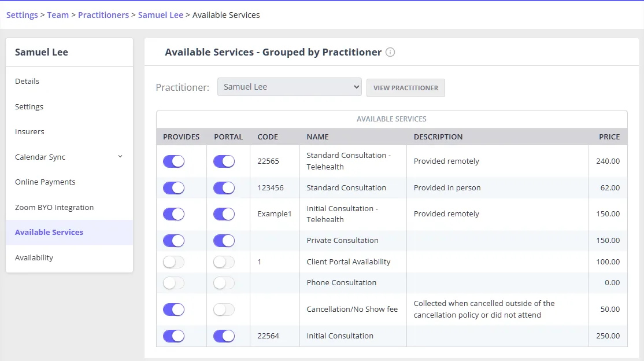Enable Portal for Phone Consultation
Image resolution: width=644 pixels, height=361 pixels.
pyautogui.click(x=224, y=283)
